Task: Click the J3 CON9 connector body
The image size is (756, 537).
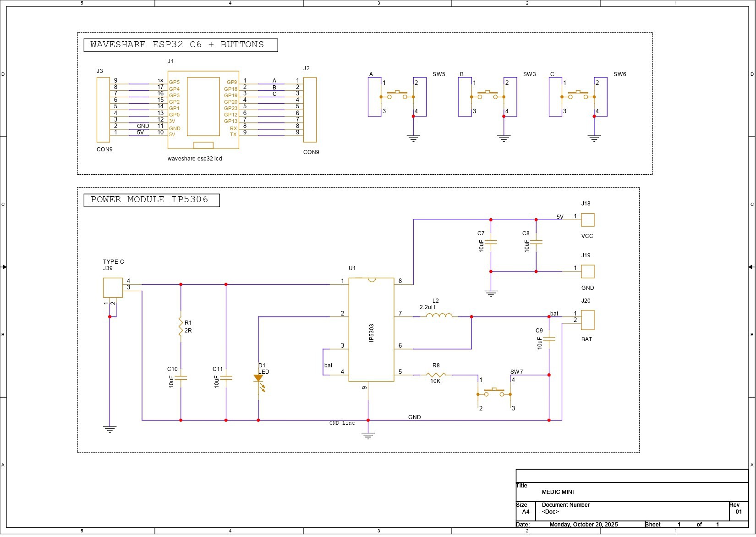Action: coord(103,110)
